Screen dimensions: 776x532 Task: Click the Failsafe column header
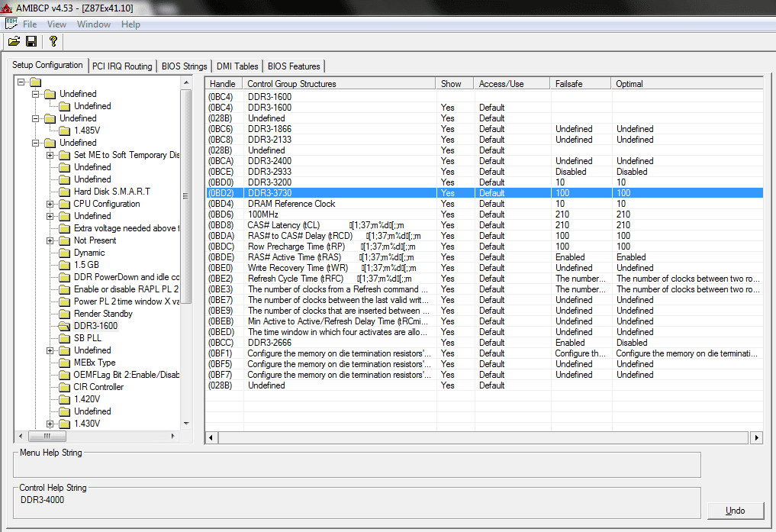[x=580, y=84]
